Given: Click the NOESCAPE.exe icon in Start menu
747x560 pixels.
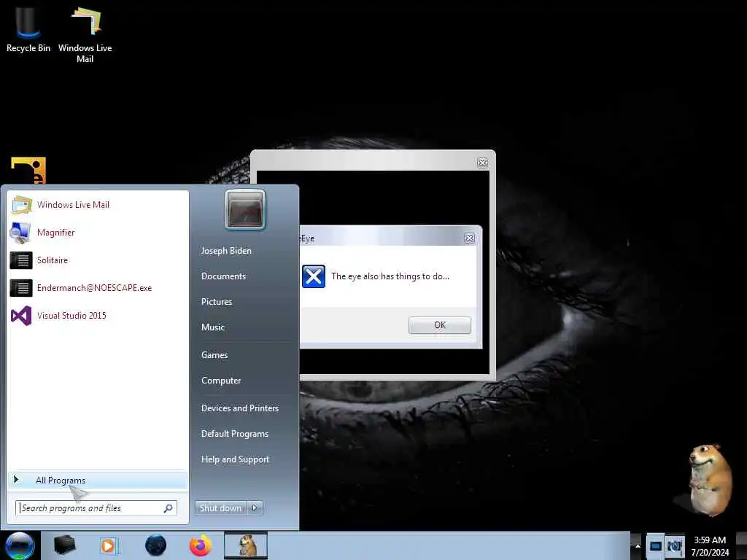Looking at the screenshot, I should (x=21, y=288).
